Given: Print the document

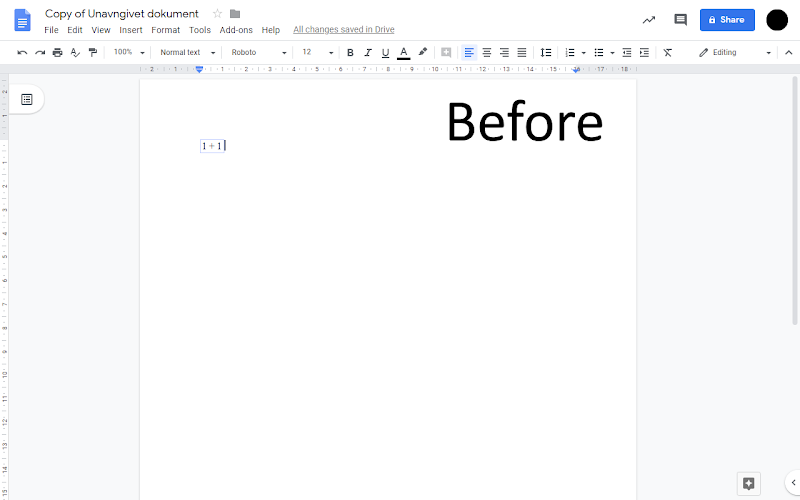Looking at the screenshot, I should [x=57, y=53].
